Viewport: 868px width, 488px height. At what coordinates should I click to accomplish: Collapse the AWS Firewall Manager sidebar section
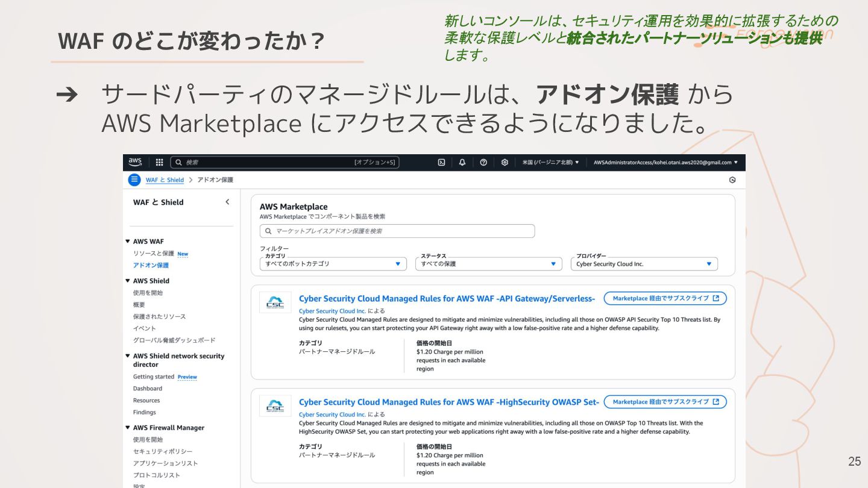(x=128, y=428)
